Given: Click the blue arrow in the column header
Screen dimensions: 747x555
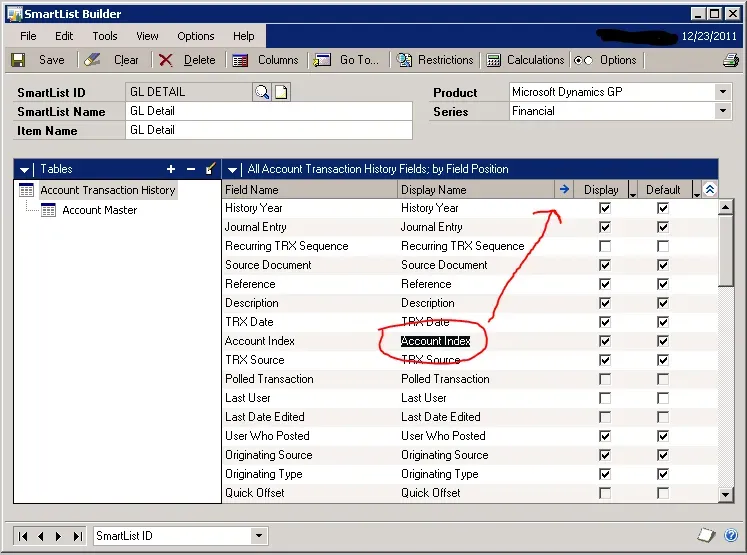Looking at the screenshot, I should tap(564, 189).
